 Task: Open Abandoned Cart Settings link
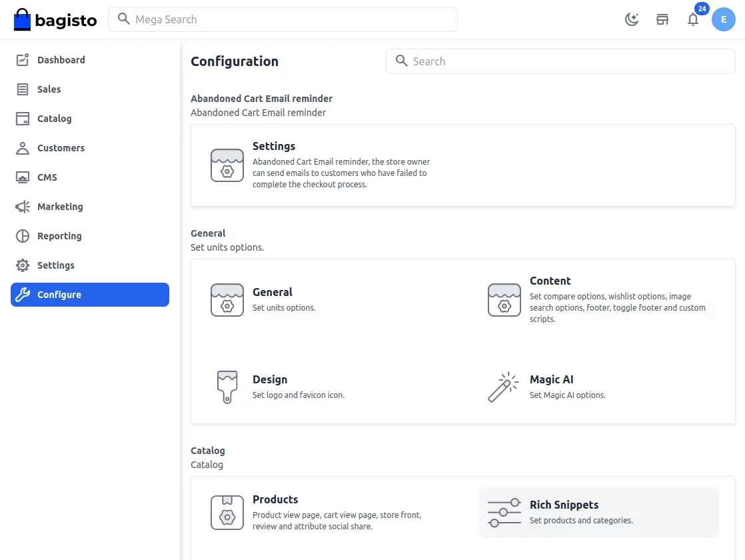pyautogui.click(x=274, y=147)
